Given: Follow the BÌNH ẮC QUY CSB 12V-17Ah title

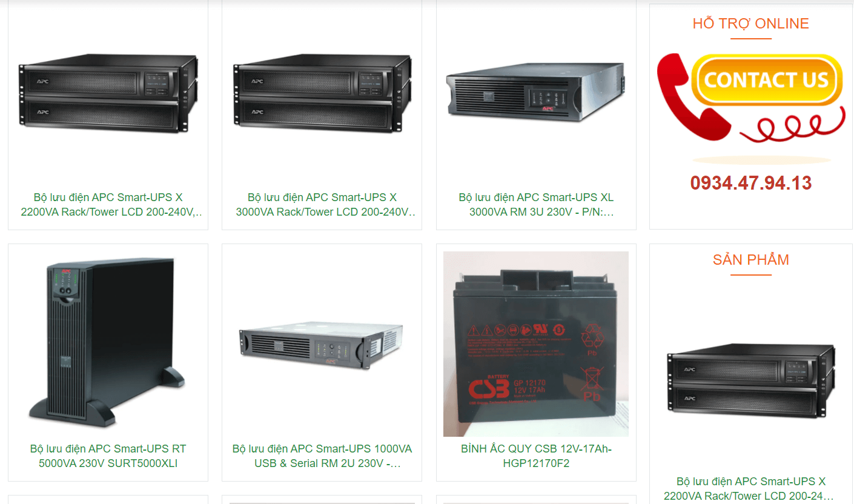Looking at the screenshot, I should (x=536, y=456).
